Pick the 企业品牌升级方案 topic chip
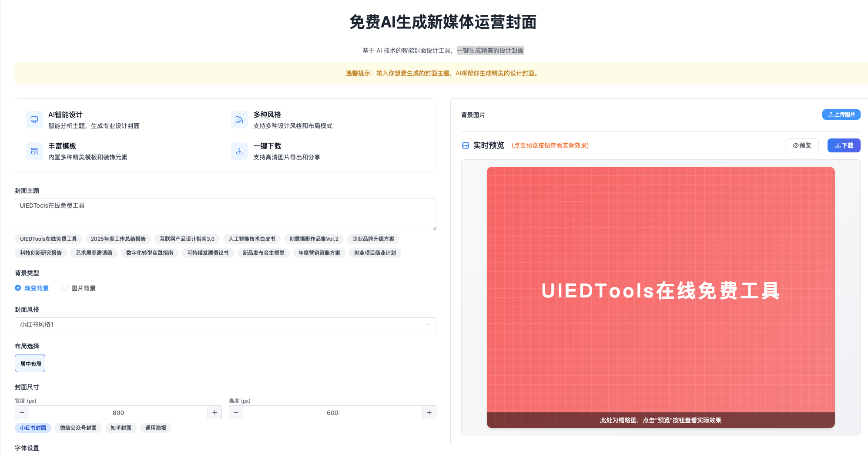Image resolution: width=868 pixels, height=455 pixels. click(373, 239)
